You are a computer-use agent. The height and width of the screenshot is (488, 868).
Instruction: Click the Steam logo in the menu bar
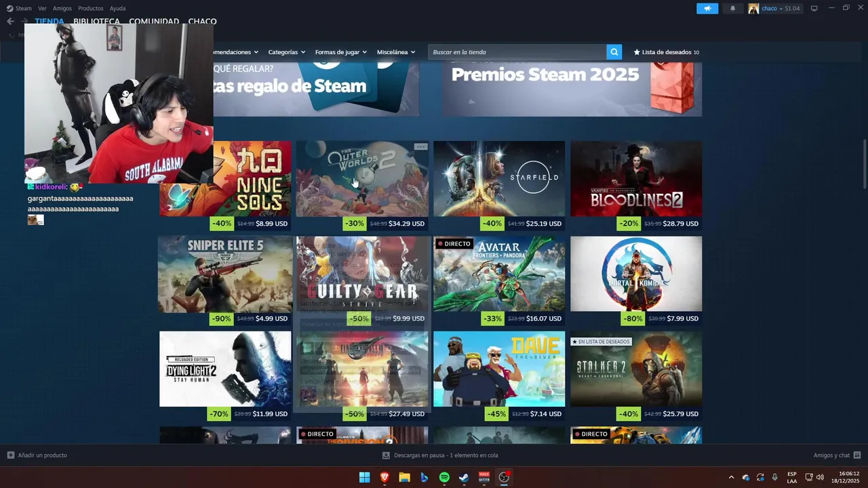click(x=9, y=8)
